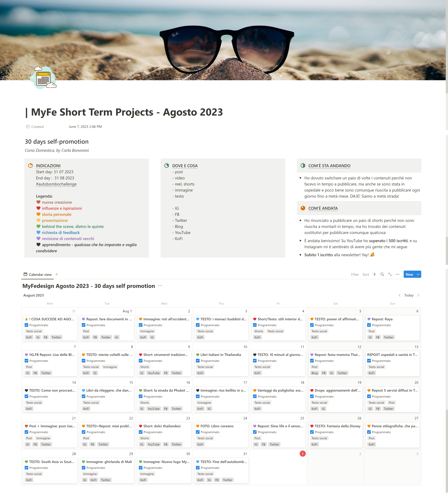448x497 pixels.
Task: Click the August 2023 month label
Action: [33, 295]
